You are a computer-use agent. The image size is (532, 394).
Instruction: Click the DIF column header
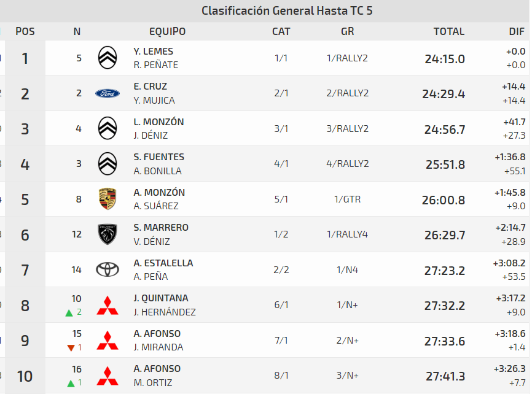517,31
